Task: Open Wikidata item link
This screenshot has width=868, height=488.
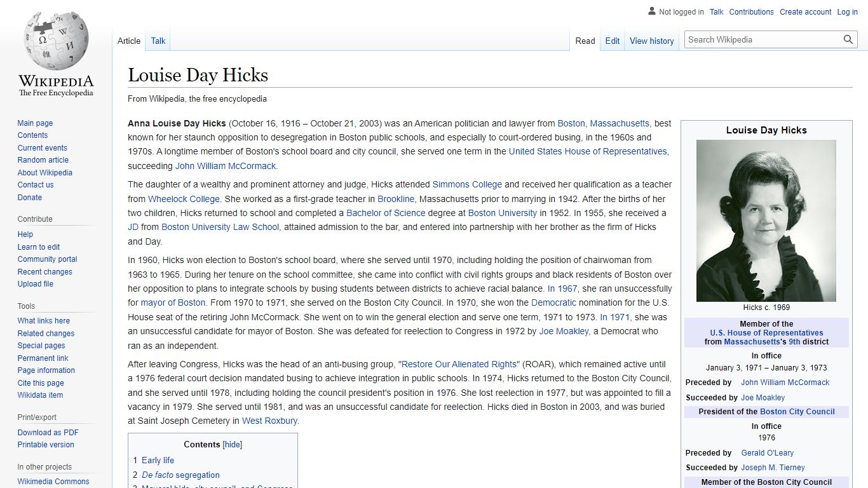Action: click(x=40, y=395)
